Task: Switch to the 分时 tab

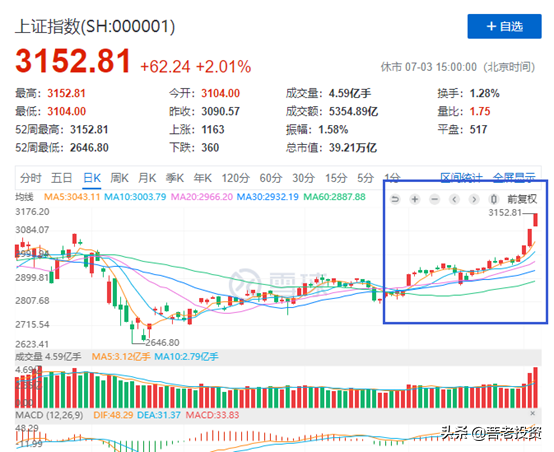Action: [30, 178]
